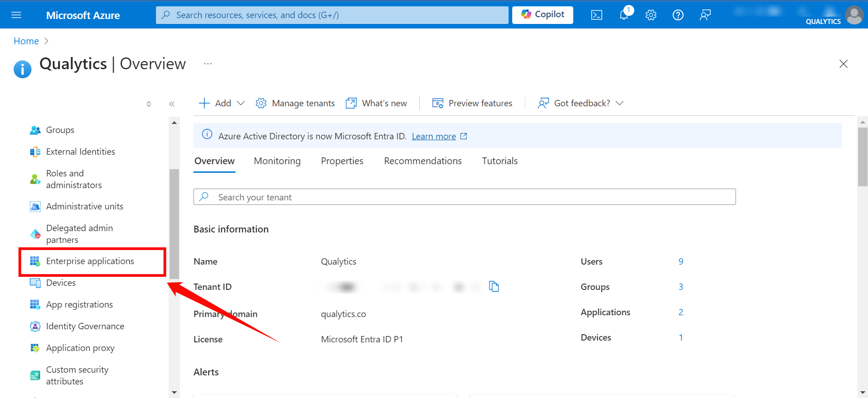Open help question mark icon

[x=678, y=15]
